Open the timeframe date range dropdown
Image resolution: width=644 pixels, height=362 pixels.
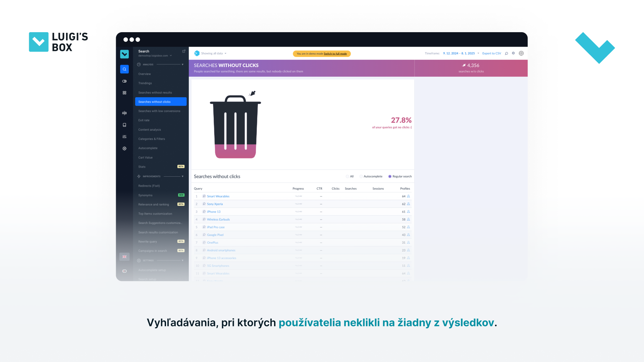(461, 53)
